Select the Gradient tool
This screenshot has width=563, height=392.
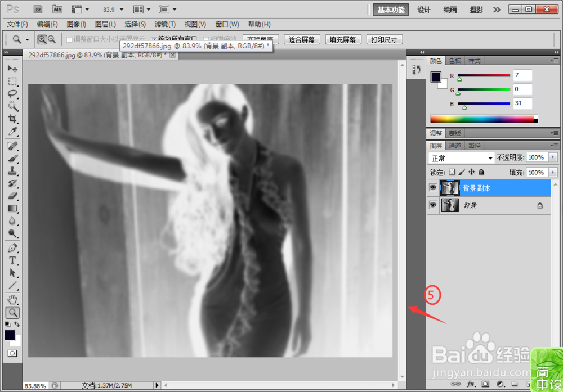tap(12, 209)
